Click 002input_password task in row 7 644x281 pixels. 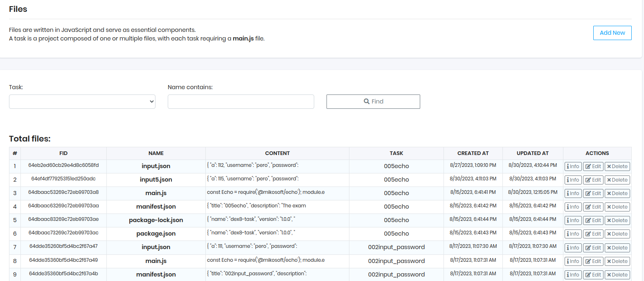[396, 247]
